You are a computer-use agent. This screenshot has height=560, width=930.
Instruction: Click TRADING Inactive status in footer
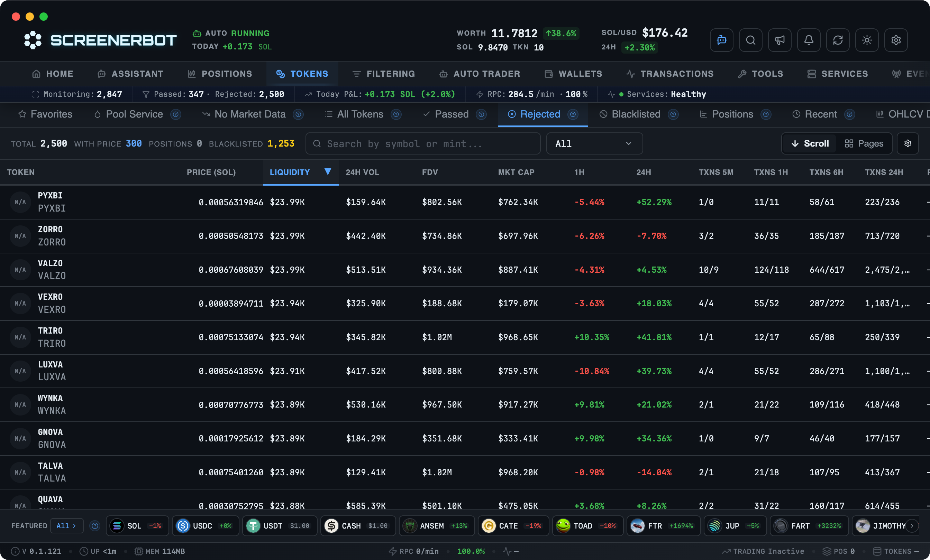coord(763,551)
